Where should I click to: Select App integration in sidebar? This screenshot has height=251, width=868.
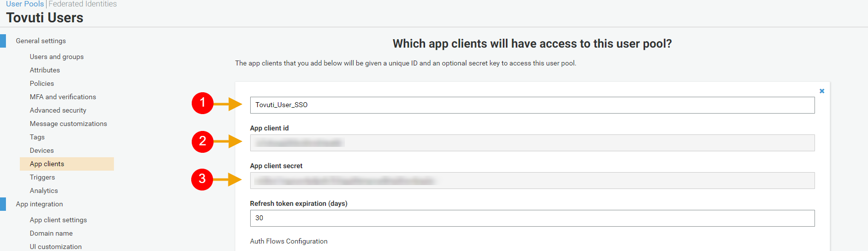point(39,204)
